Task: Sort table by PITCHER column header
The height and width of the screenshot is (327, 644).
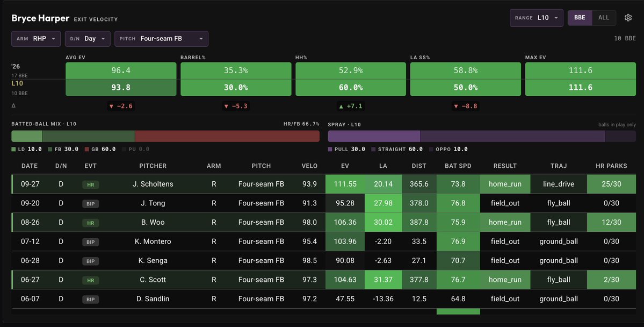Action: click(153, 166)
